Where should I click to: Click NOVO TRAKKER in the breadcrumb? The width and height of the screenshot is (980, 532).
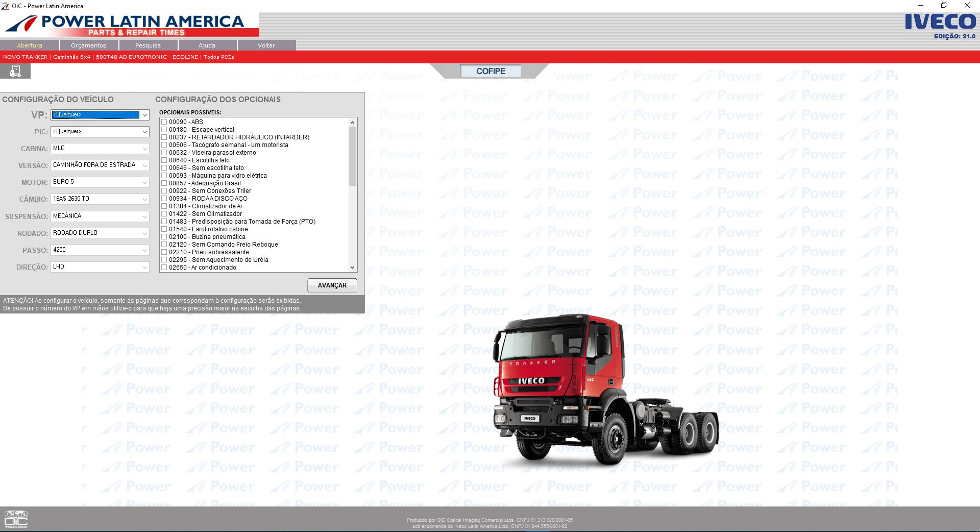25,57
